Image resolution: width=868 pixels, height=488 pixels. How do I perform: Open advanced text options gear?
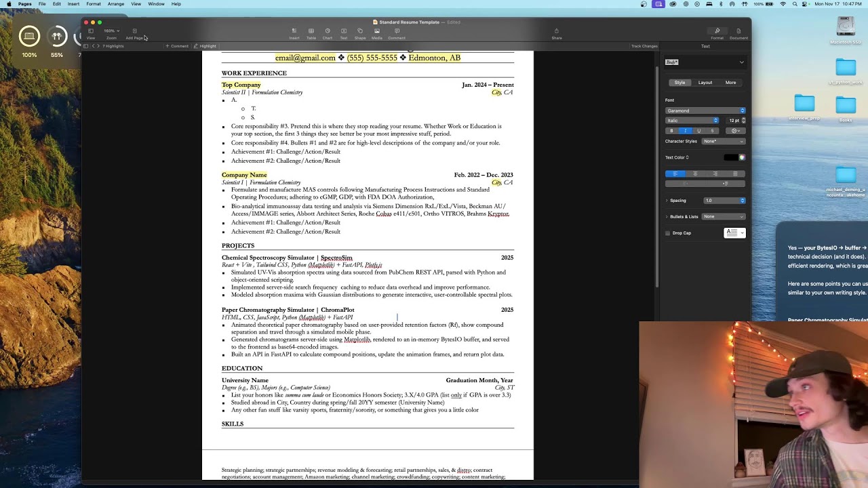[736, 131]
